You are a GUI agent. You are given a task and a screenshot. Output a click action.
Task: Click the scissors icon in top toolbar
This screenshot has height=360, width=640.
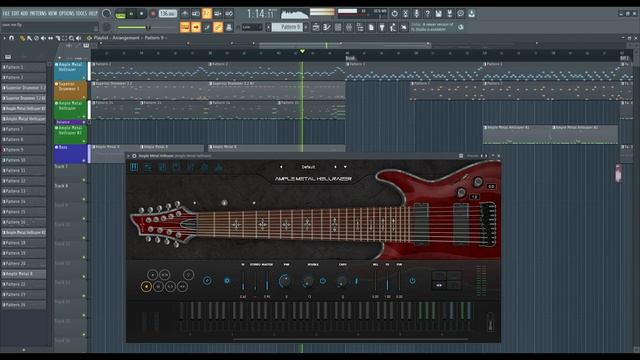point(405,13)
